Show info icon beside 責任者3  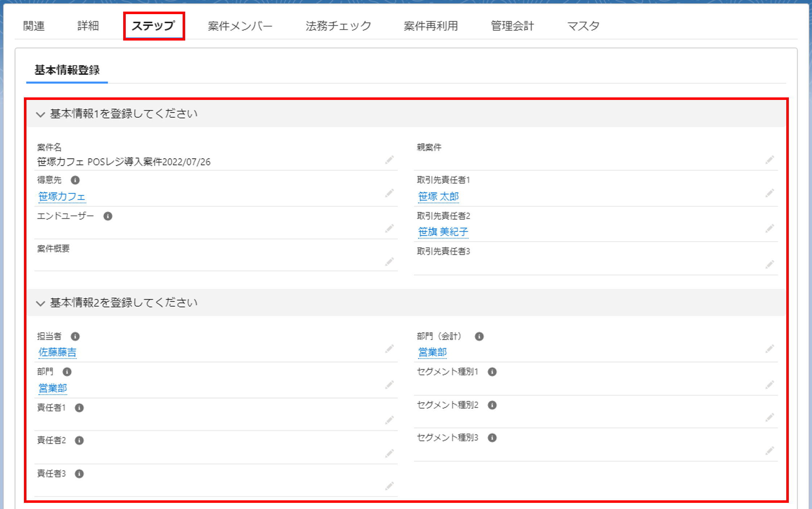click(79, 474)
